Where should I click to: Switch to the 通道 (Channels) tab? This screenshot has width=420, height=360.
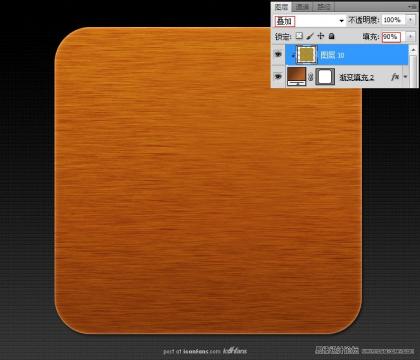click(302, 7)
